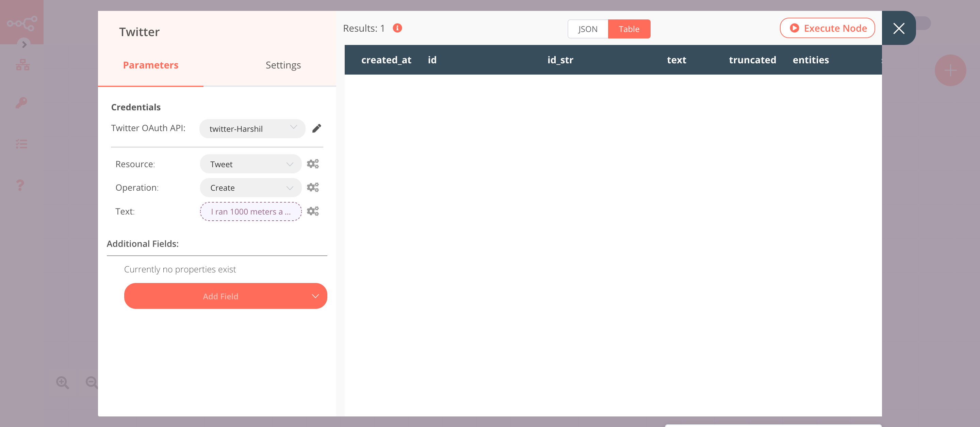980x427 pixels.
Task: Switch to the Settings tab
Action: tap(282, 64)
